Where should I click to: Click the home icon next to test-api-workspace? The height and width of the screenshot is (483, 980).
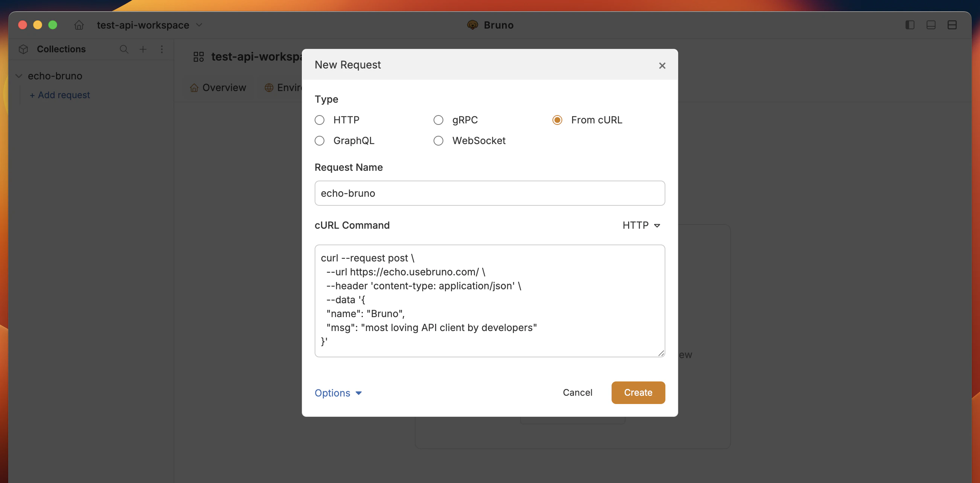click(x=79, y=25)
